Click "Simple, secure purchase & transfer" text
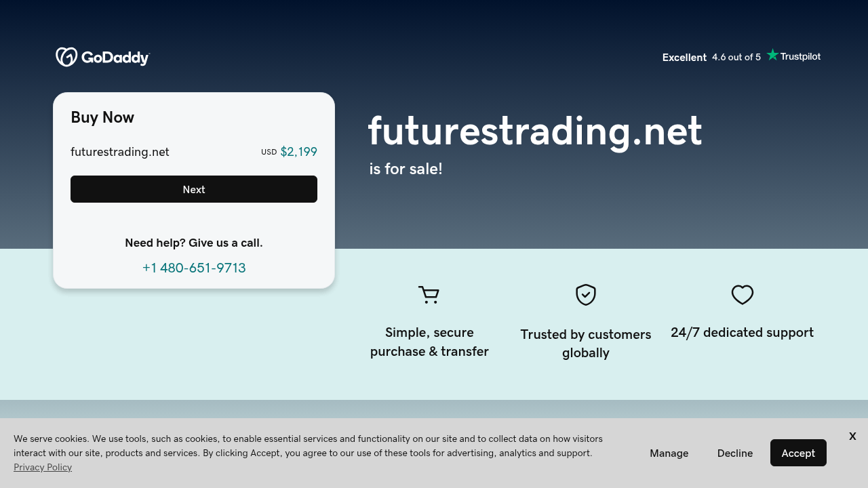 tap(429, 342)
